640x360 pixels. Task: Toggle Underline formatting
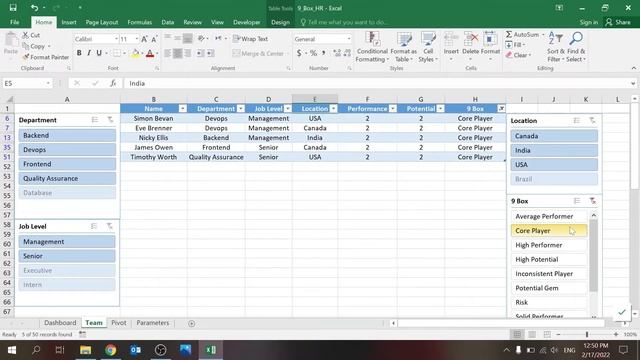[x=99, y=53]
